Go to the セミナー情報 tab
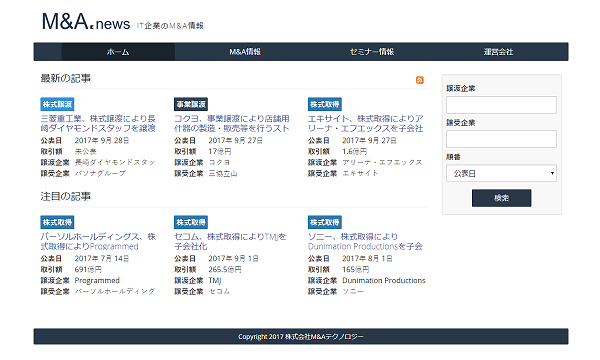Image resolution: width=600 pixels, height=360 pixels. click(372, 52)
